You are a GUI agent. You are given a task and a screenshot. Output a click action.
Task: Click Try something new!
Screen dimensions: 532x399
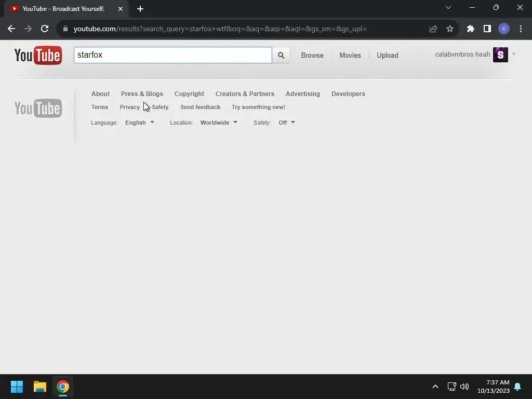(x=258, y=107)
